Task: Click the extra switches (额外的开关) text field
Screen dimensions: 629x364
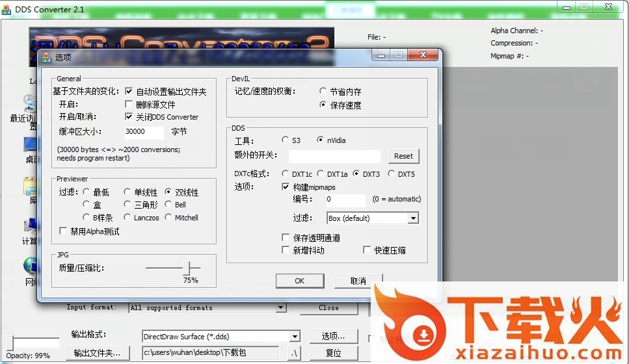Action: (x=334, y=156)
